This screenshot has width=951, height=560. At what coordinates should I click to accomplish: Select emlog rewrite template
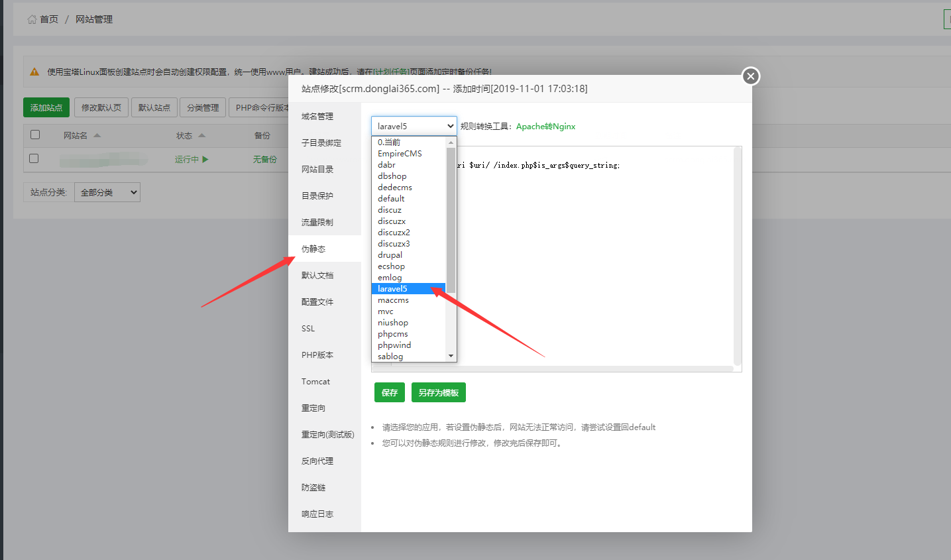[x=409, y=278]
